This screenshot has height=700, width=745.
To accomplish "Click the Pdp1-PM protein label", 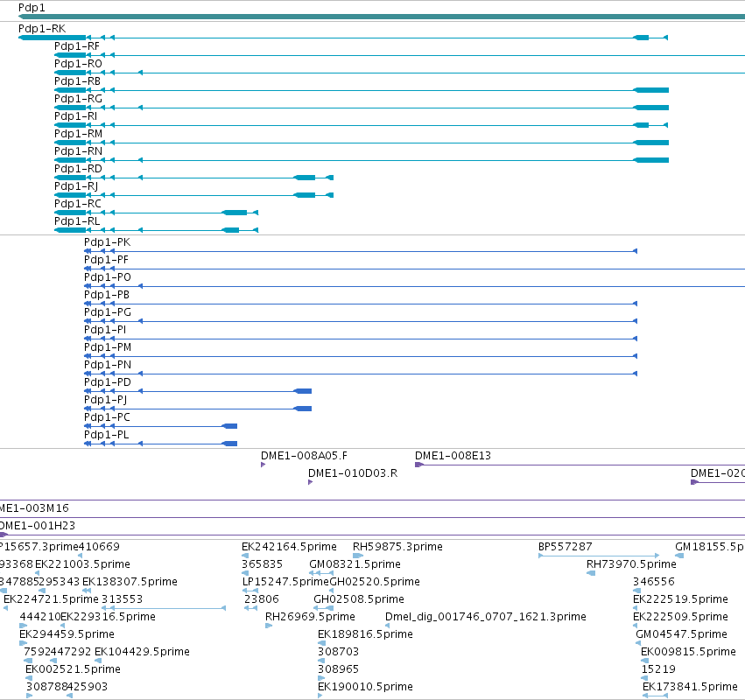I will click(108, 347).
